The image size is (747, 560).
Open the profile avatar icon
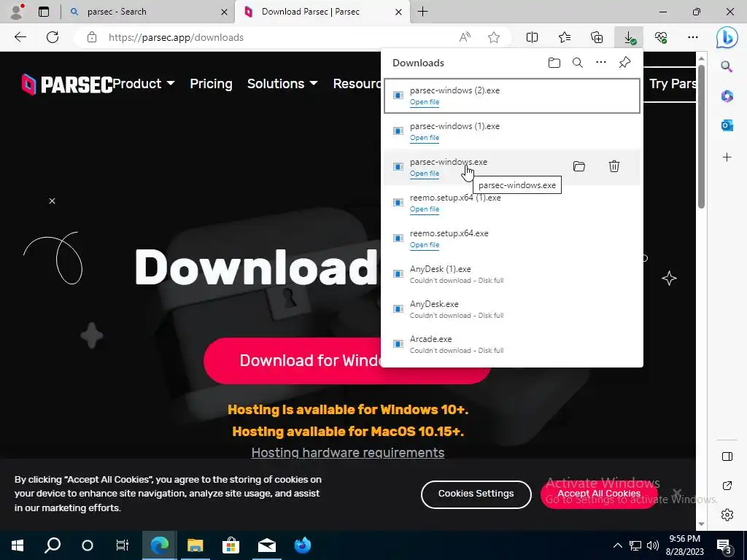pyautogui.click(x=17, y=12)
